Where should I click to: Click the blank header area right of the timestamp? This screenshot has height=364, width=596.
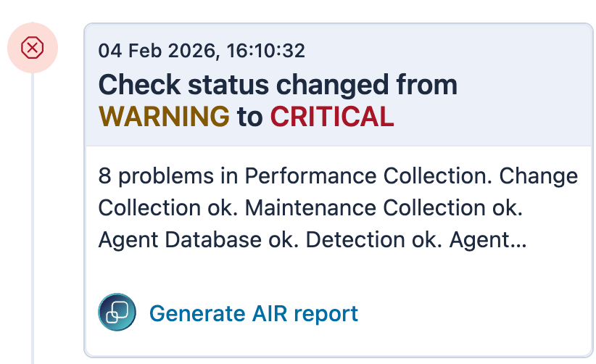point(450,51)
